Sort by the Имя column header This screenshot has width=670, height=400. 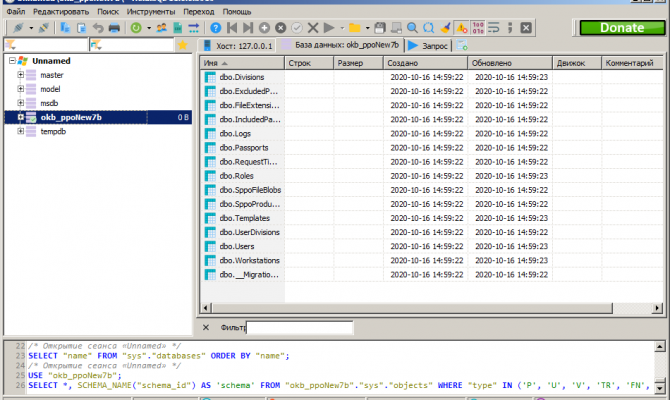[242, 63]
